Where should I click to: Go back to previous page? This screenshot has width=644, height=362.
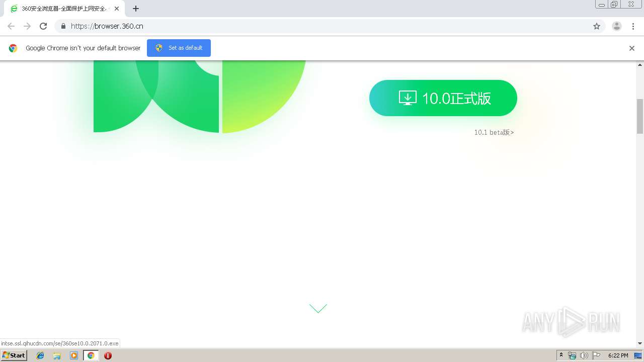11,26
